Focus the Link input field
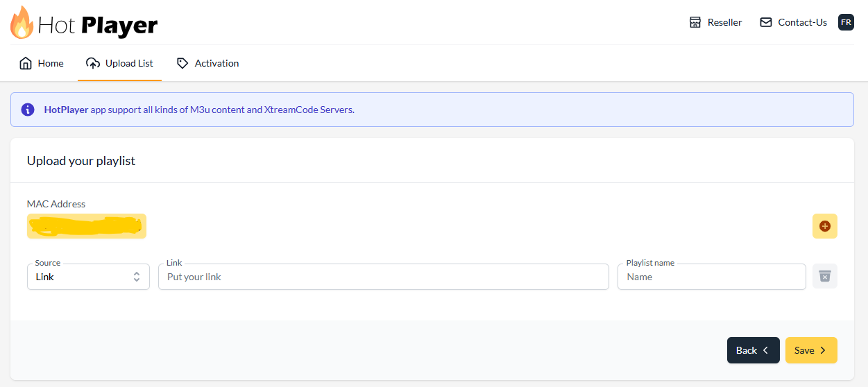Image resolution: width=868 pixels, height=387 pixels. point(384,277)
